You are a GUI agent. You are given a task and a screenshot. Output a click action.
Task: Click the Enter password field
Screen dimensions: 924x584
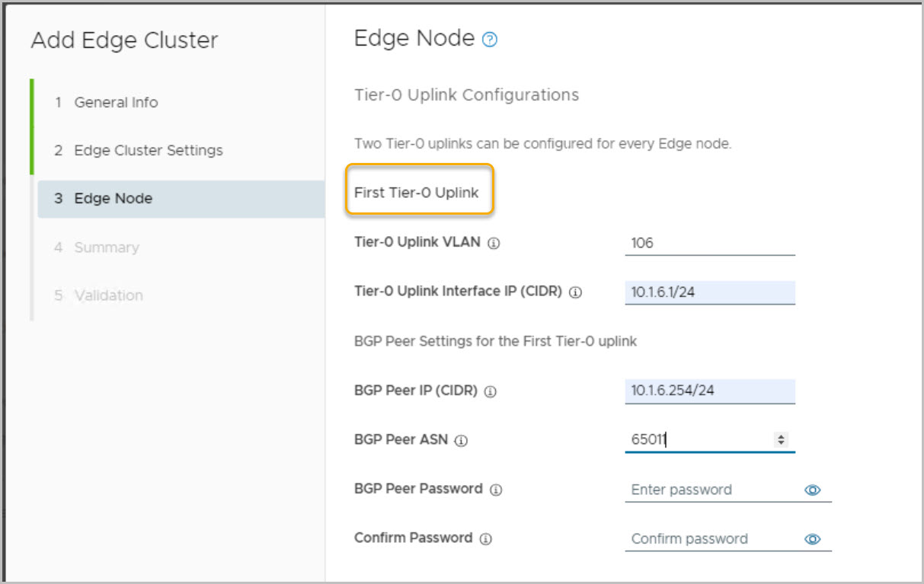coord(712,490)
